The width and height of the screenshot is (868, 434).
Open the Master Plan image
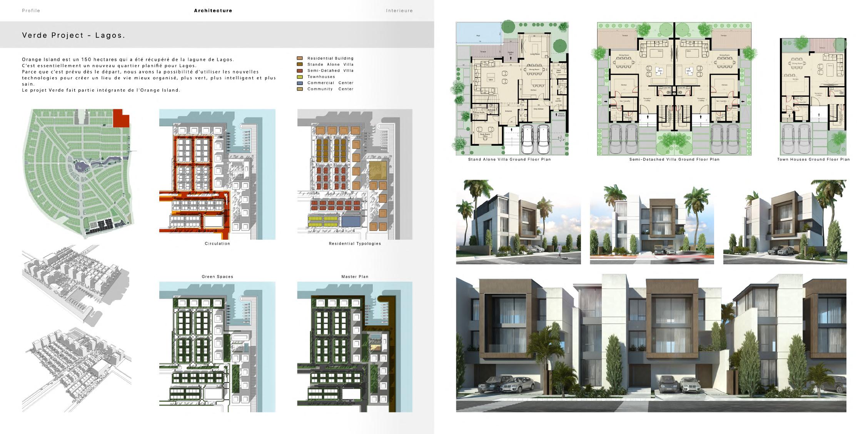click(354, 346)
